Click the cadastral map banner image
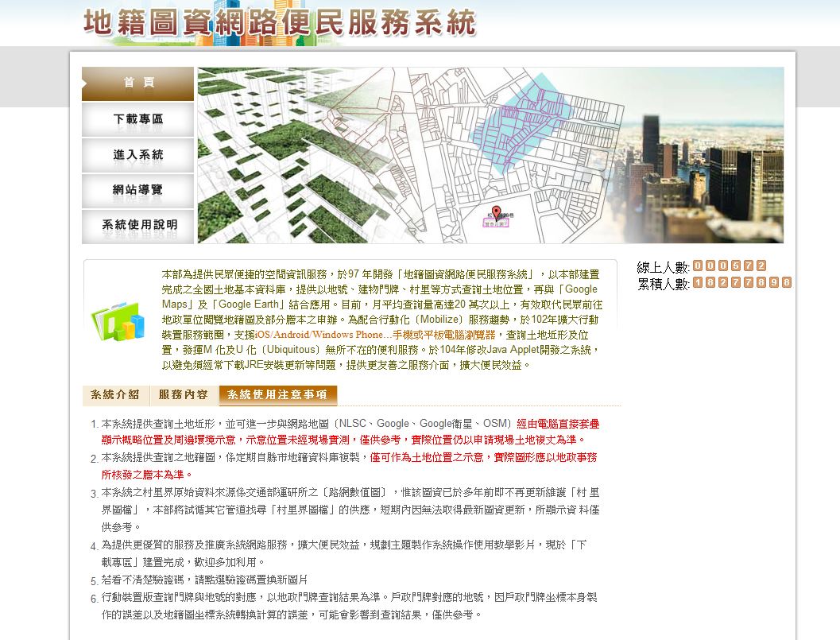This screenshot has width=840, height=640. 490,155
